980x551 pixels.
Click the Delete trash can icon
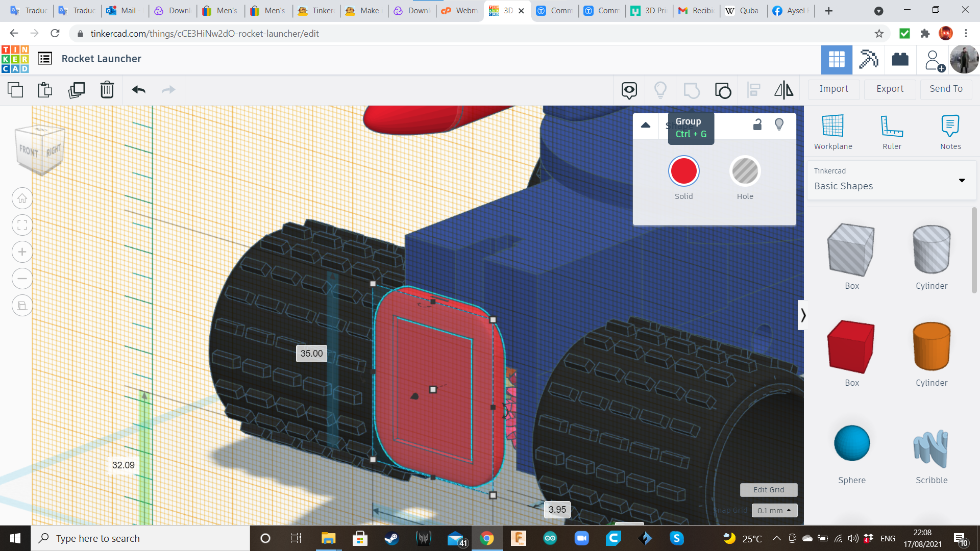(x=107, y=90)
